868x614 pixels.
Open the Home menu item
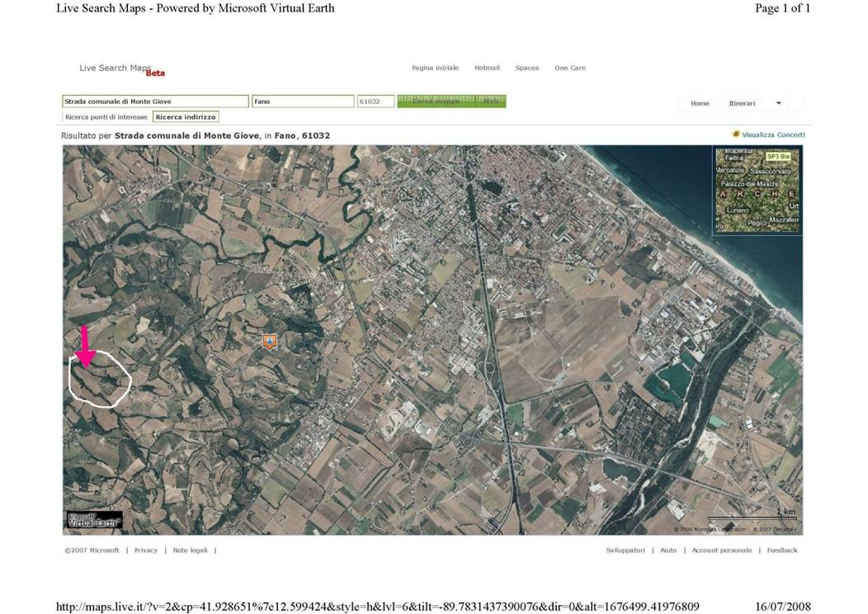click(x=700, y=103)
